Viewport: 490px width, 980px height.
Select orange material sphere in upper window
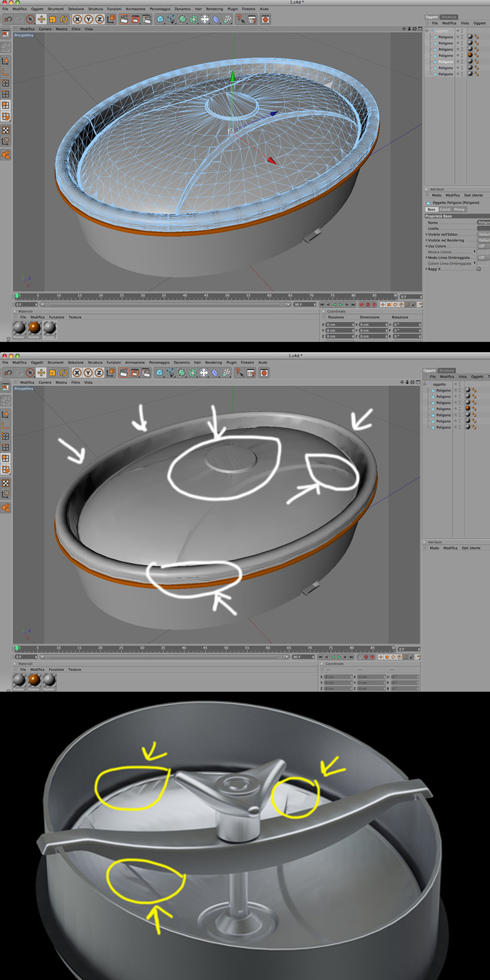(x=34, y=328)
